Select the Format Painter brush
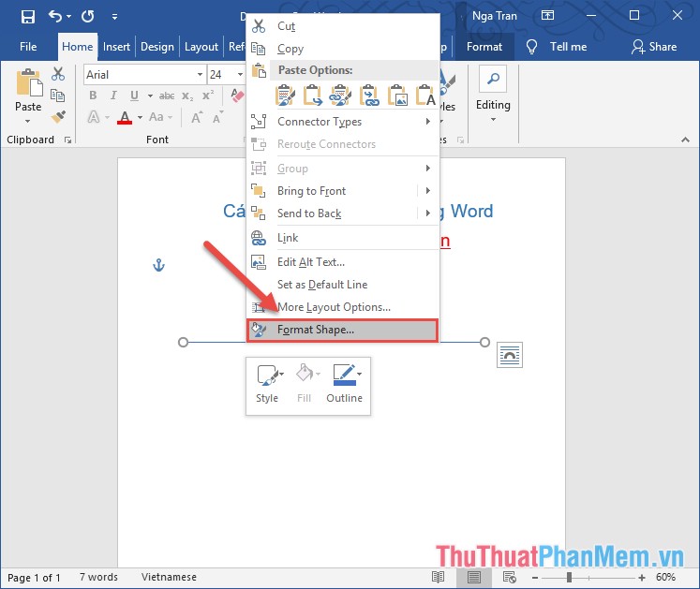 tap(58, 117)
